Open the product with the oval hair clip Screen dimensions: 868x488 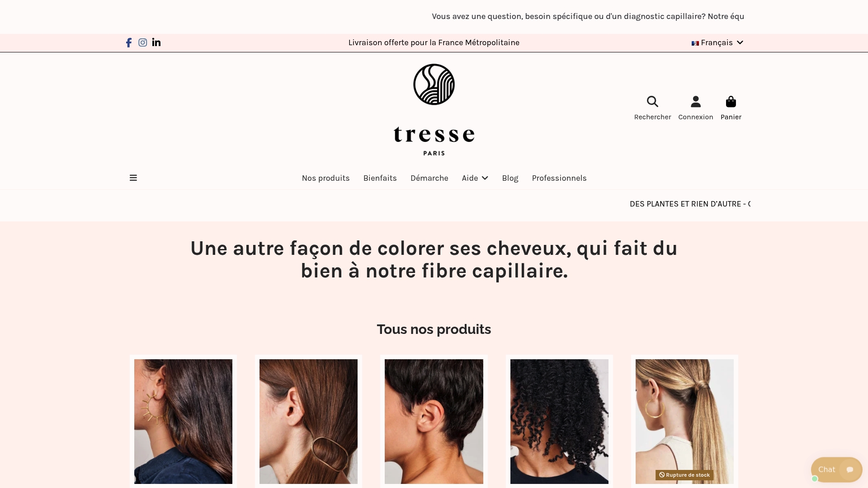tap(308, 422)
